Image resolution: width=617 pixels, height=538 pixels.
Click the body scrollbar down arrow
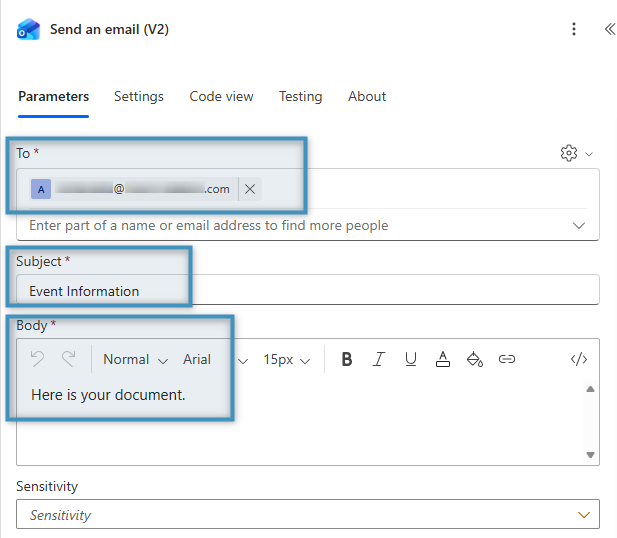590,455
